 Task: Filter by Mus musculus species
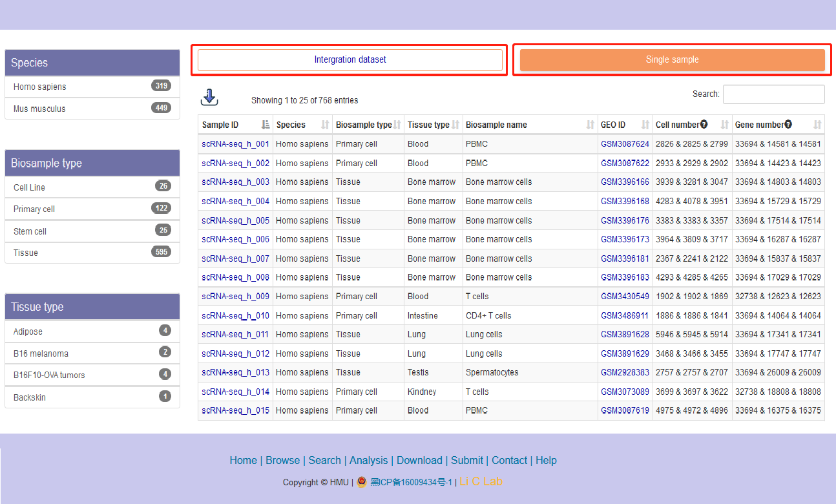[92, 109]
